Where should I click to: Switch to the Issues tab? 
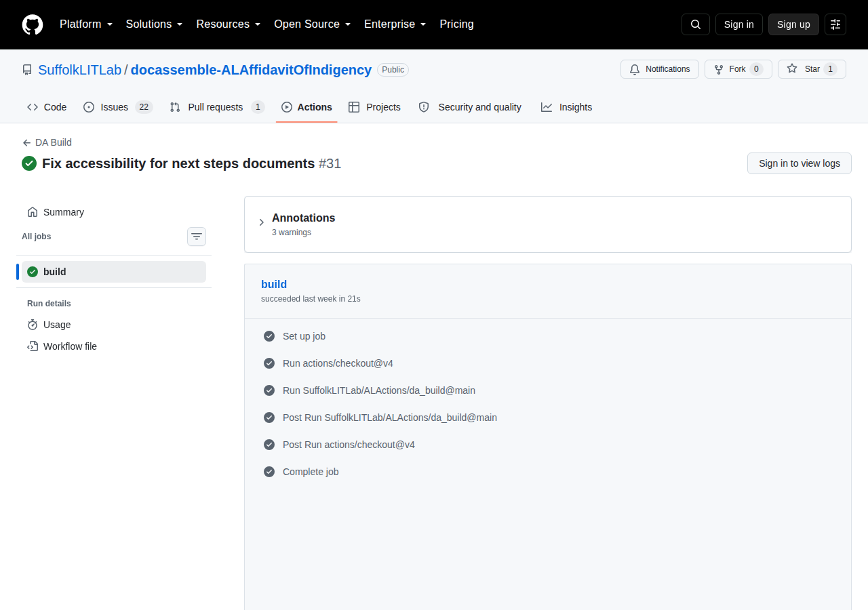tap(118, 107)
